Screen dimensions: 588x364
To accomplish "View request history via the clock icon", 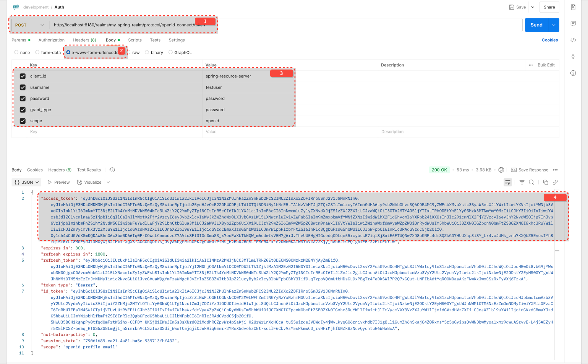I will tap(112, 170).
